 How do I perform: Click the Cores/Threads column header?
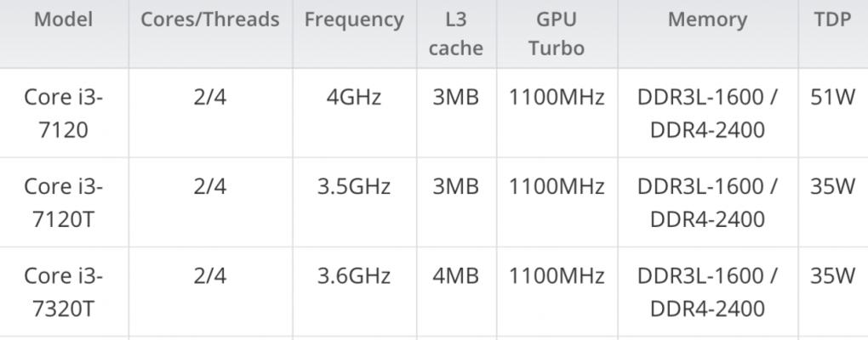click(x=210, y=20)
